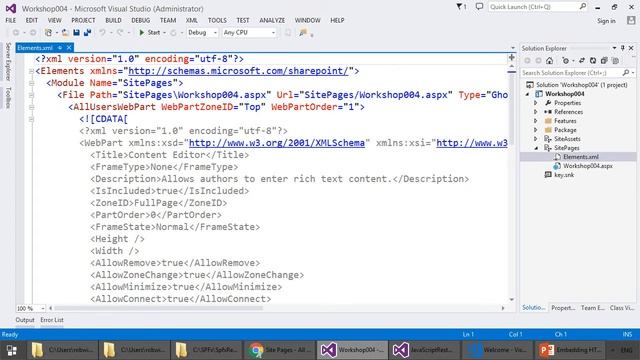Viewport: 640px width, 360px height.
Task: Switch to the Team Explorer tab
Action: [x=593, y=308]
